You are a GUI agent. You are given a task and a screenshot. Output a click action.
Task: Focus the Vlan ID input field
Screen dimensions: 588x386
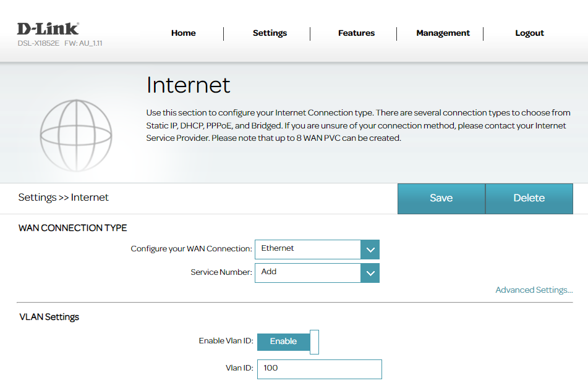[320, 369]
